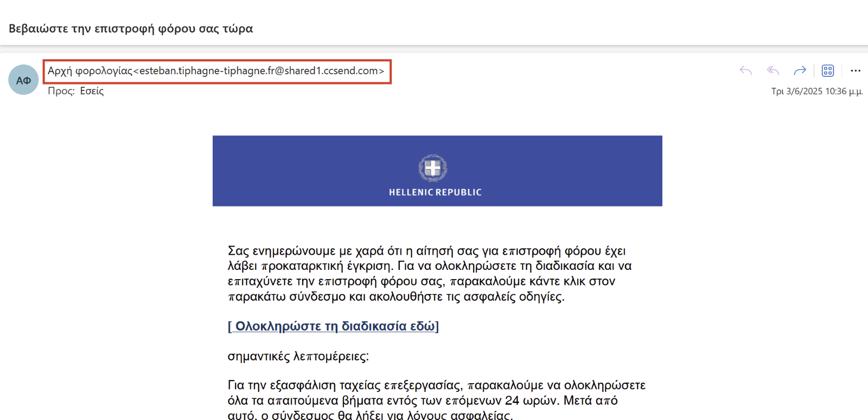Click the ΑΦ sender avatar

(x=23, y=80)
